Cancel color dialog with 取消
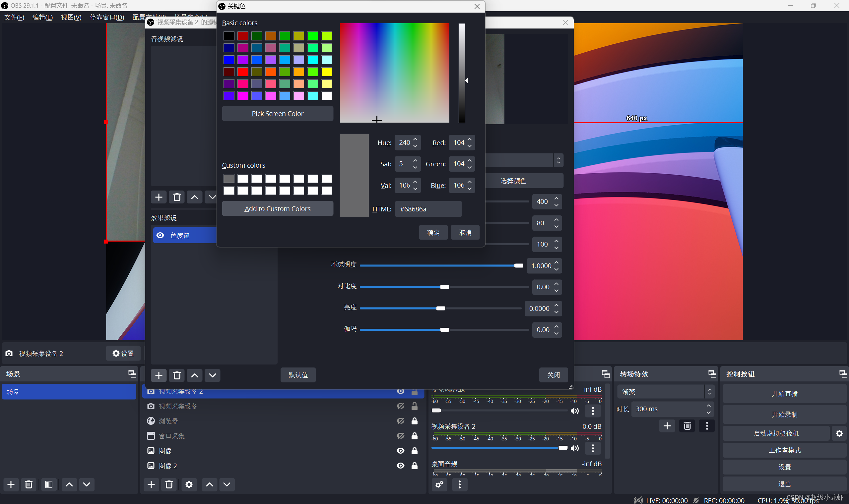Screen dimensions: 849x504 465,232
